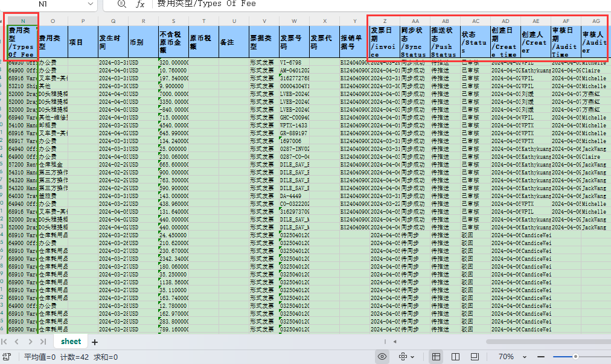The width and height of the screenshot is (611, 364).
Task: Click header cell 发票号码
Action: (x=294, y=42)
